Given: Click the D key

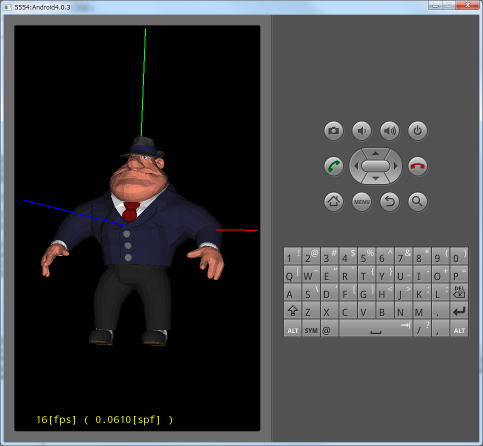Looking at the screenshot, I should click(x=329, y=292).
